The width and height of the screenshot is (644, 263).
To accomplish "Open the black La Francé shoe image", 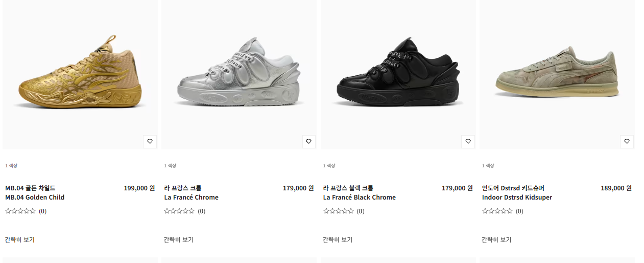I will point(398,72).
